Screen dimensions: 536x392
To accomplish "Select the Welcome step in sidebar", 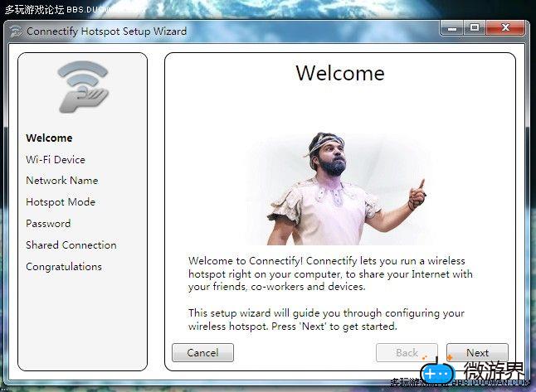I will click(49, 138).
